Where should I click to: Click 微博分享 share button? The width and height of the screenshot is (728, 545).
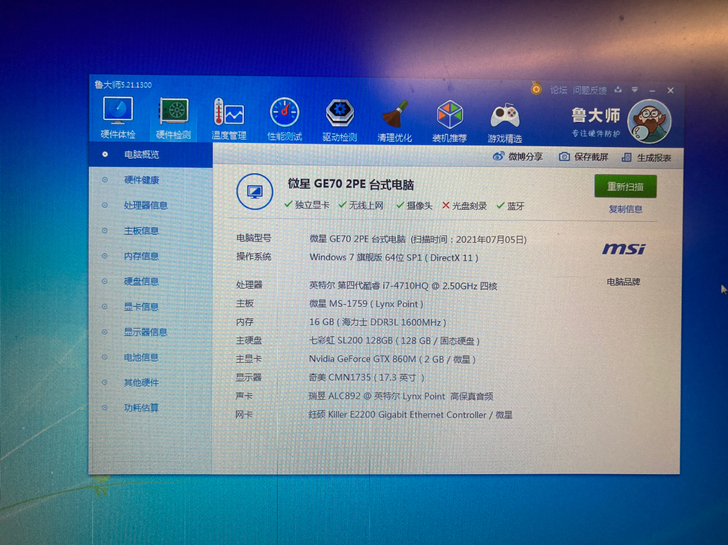(x=517, y=156)
